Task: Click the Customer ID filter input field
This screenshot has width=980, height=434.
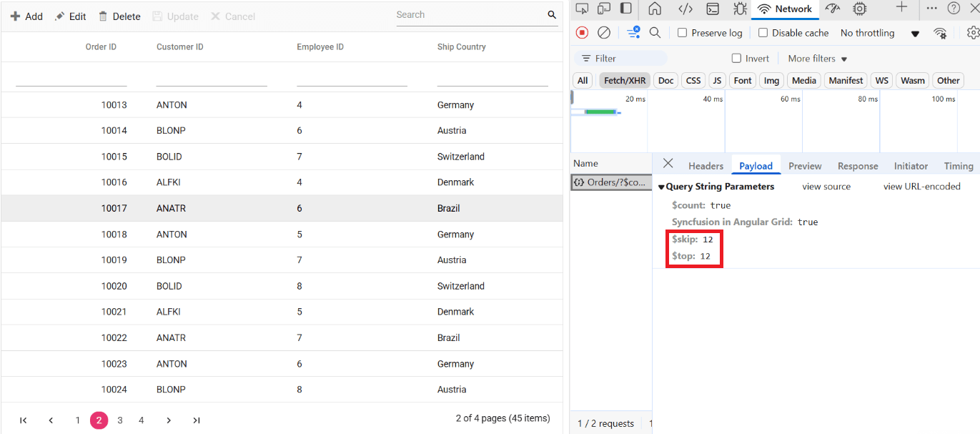Action: pos(212,77)
